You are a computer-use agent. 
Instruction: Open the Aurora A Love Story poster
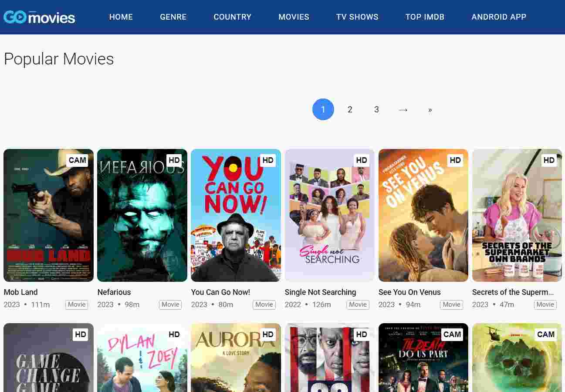pos(236,358)
